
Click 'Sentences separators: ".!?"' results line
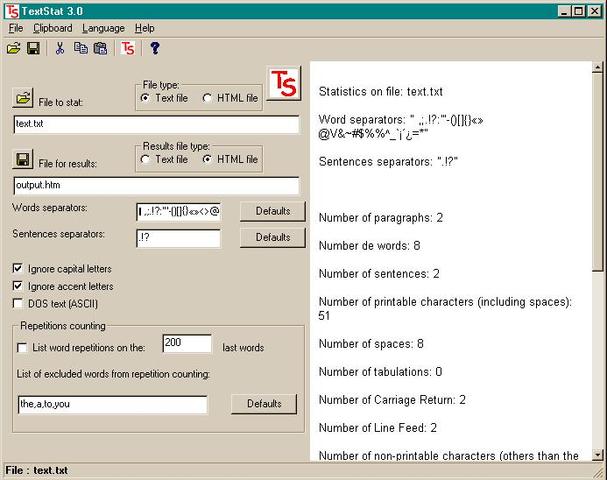pyautogui.click(x=388, y=162)
